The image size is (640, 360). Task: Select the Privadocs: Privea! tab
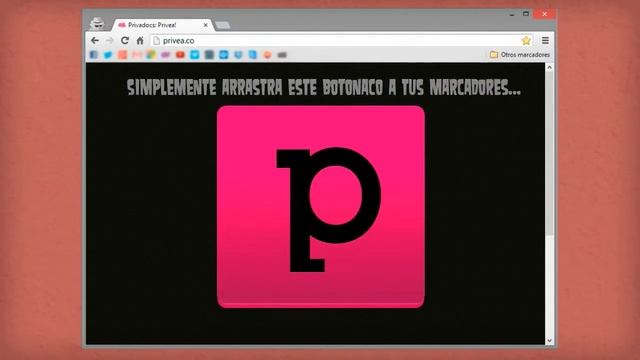[162, 25]
